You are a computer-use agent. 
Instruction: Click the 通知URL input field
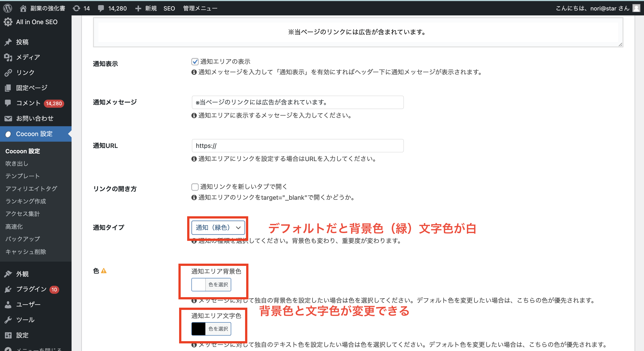[x=297, y=146]
